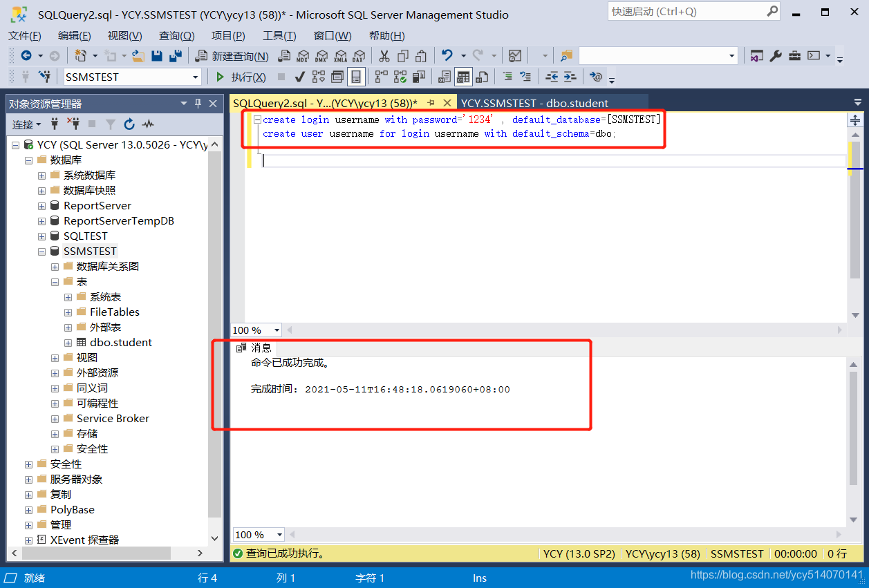Open the toolbox briefcase icon
The image size is (869, 588).
(x=795, y=56)
